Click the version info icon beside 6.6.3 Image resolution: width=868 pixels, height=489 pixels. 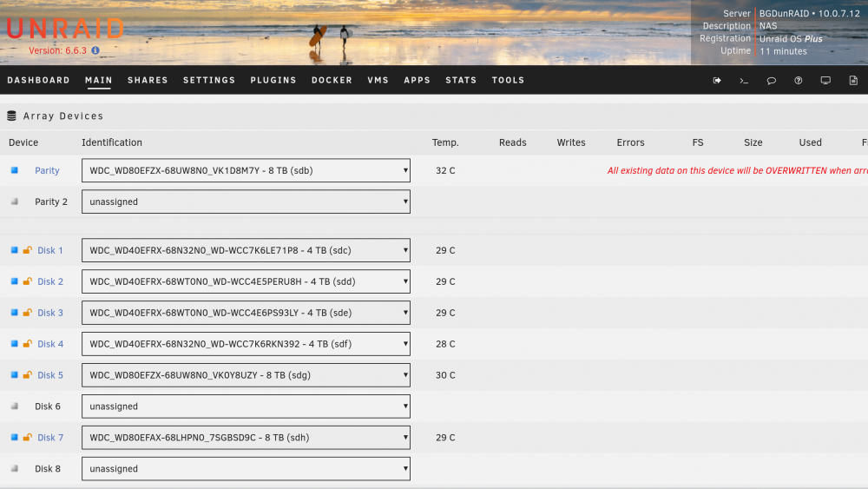pyautogui.click(x=95, y=50)
